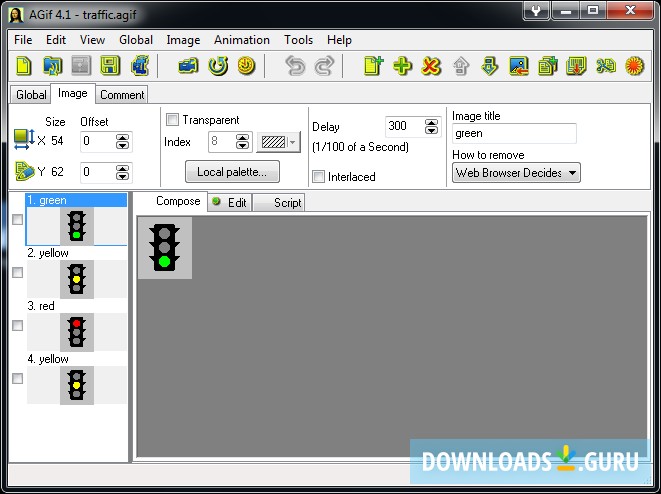The height and width of the screenshot is (494, 661).
Task: Open a file using folder toolbar icon
Action: pyautogui.click(x=53, y=66)
